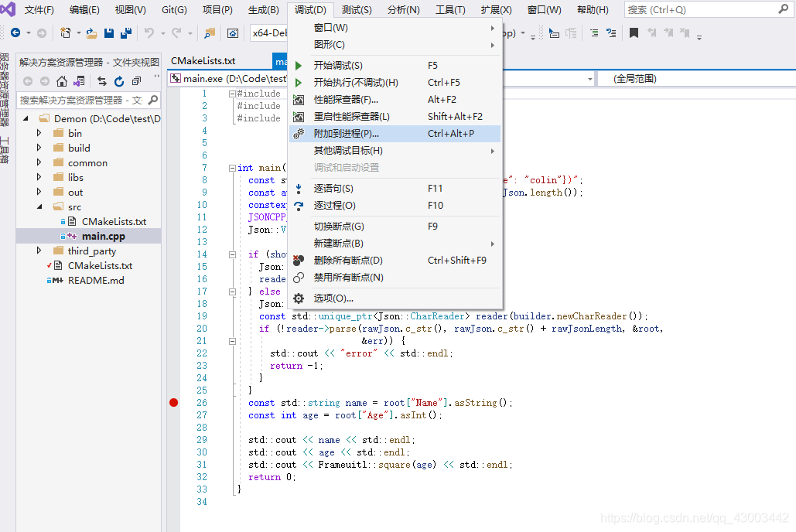Open the 图形(C) submenu
Screen dimensions: 796x532
(x=395, y=45)
